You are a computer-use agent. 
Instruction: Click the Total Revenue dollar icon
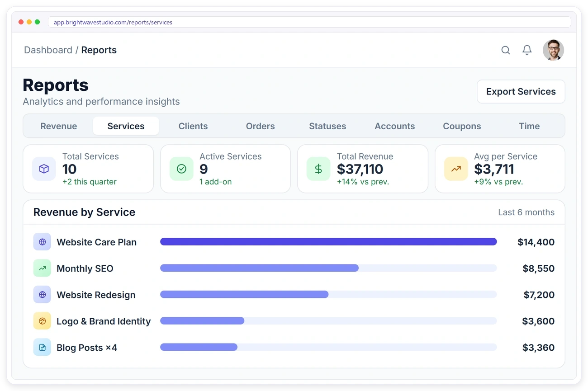(318, 169)
